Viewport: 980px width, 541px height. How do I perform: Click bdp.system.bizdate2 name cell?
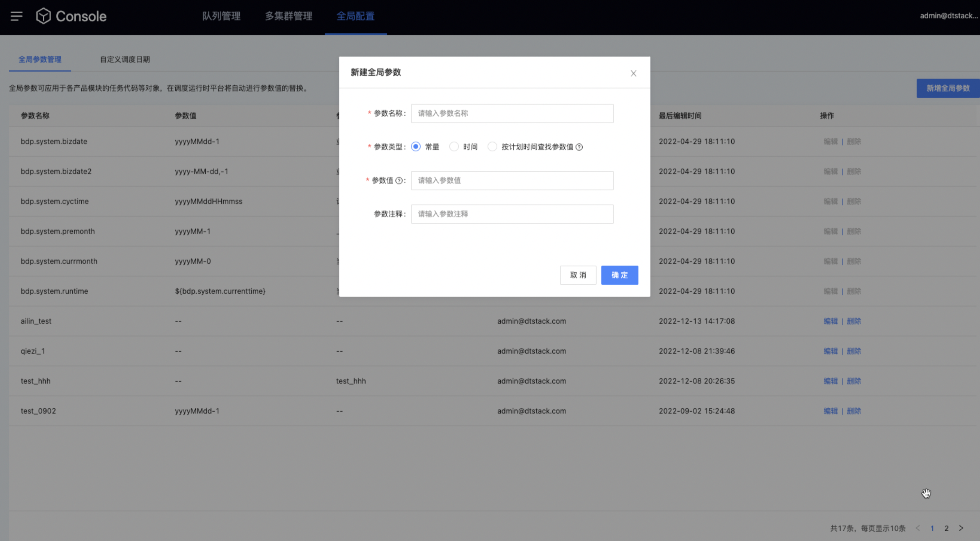[56, 171]
